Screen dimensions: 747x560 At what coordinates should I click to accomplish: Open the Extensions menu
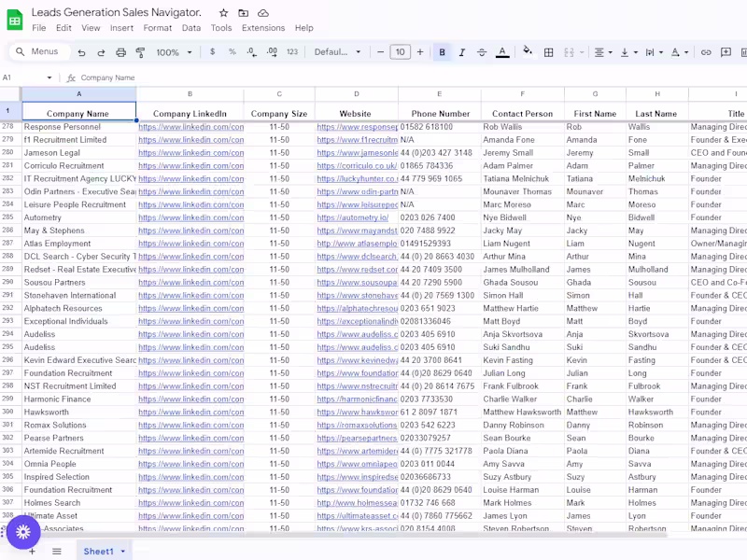tap(263, 28)
